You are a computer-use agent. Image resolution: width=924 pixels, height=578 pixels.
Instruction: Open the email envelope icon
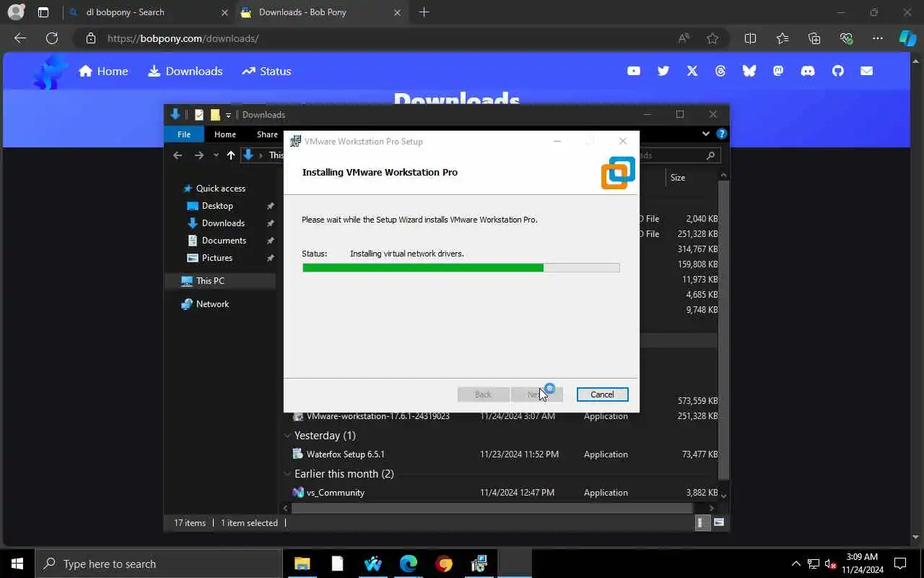click(x=866, y=71)
